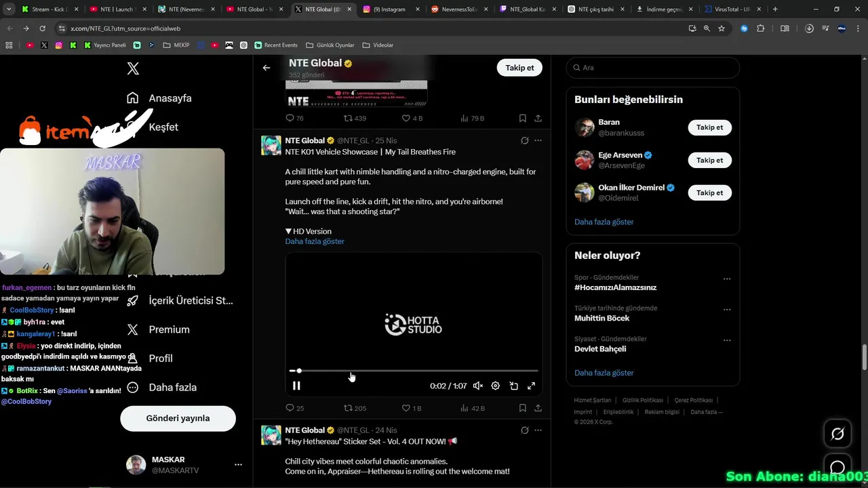Go back with the X profile back arrow

[x=267, y=68]
